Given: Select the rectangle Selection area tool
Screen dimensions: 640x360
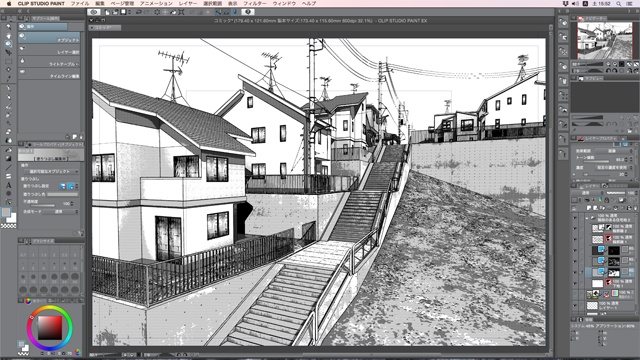Looking at the screenshot, I should [x=8, y=61].
